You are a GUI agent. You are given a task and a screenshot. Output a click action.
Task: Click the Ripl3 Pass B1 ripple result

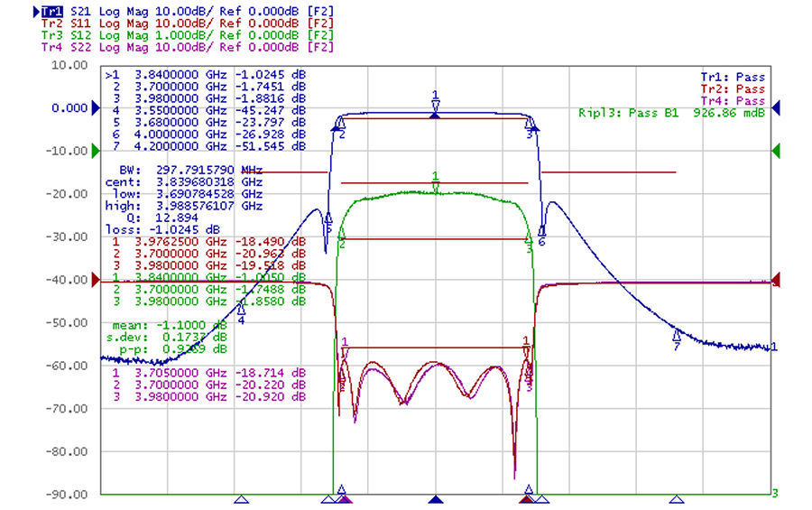point(671,114)
